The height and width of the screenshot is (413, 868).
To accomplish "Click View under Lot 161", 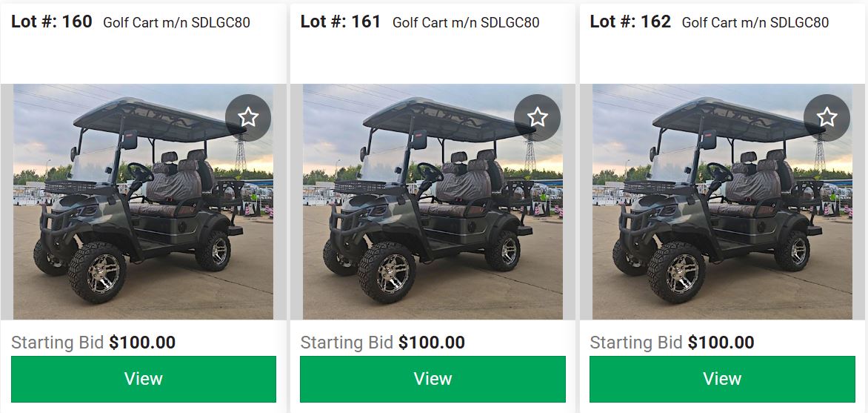I will tap(433, 379).
